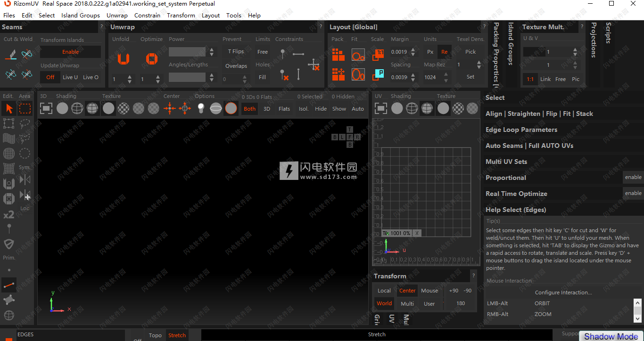The image size is (644, 341).
Task: Click the Scale 1:1 icon
Action: click(378, 55)
